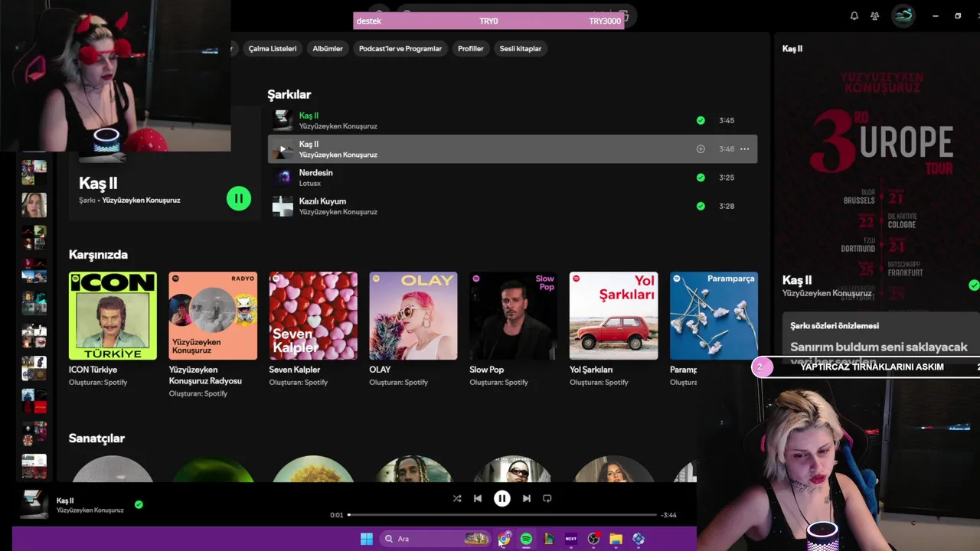Seek on the song progress bar
980x551 pixels.
click(x=502, y=515)
